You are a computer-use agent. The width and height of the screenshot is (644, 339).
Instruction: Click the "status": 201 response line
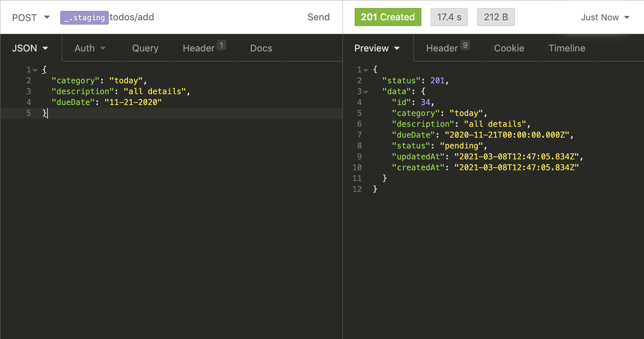click(416, 80)
